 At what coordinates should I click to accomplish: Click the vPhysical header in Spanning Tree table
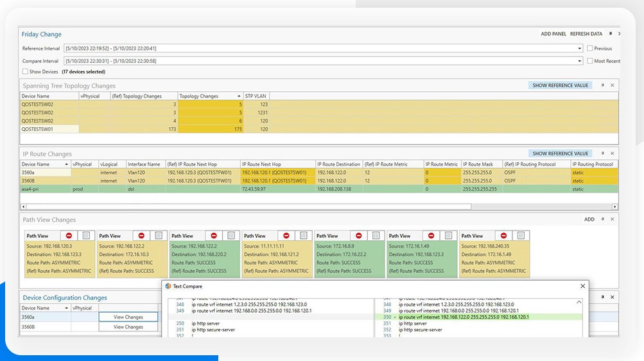click(94, 96)
